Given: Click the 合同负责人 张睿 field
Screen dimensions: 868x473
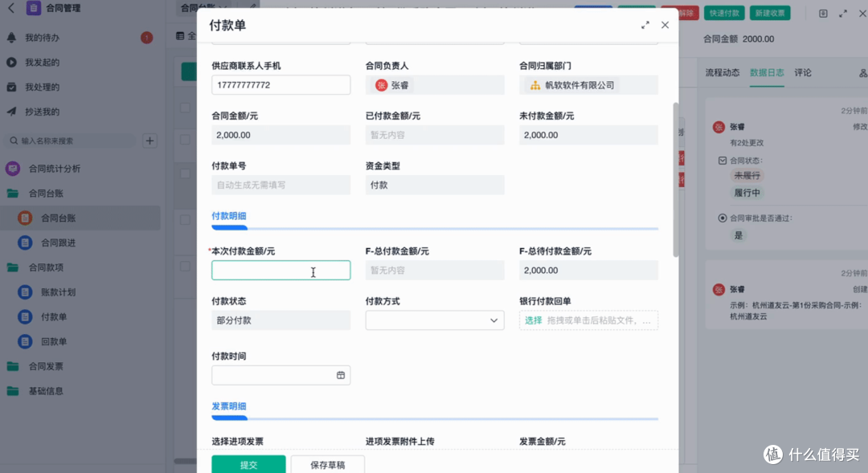Looking at the screenshot, I should point(435,84).
